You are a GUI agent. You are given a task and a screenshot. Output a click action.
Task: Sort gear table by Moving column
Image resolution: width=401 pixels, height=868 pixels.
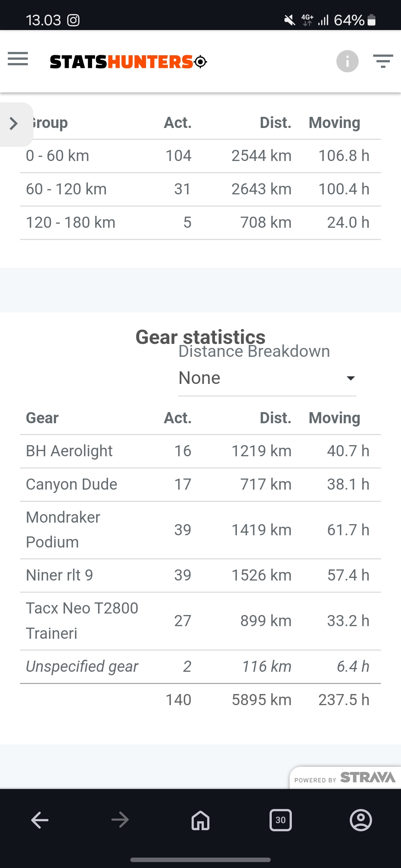[334, 418]
